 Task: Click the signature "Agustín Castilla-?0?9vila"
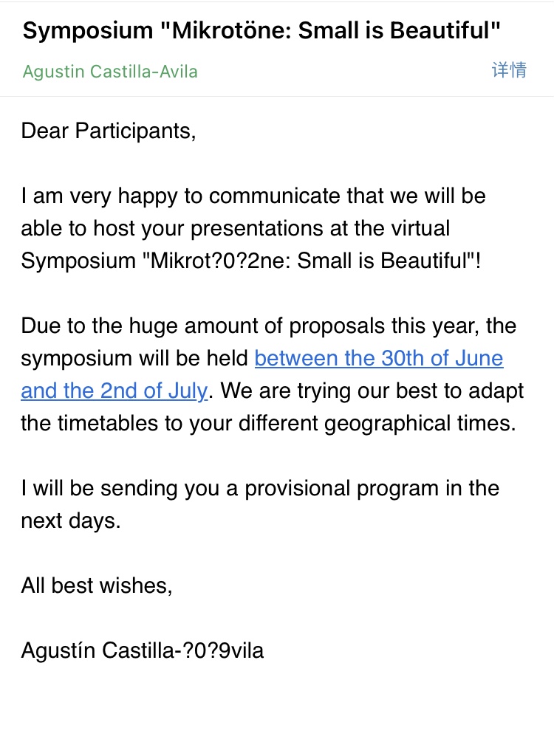[142, 650]
